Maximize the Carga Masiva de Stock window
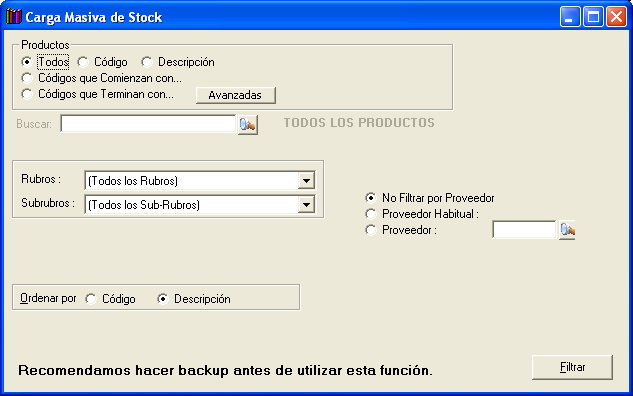This screenshot has width=633, height=396. tap(593, 17)
